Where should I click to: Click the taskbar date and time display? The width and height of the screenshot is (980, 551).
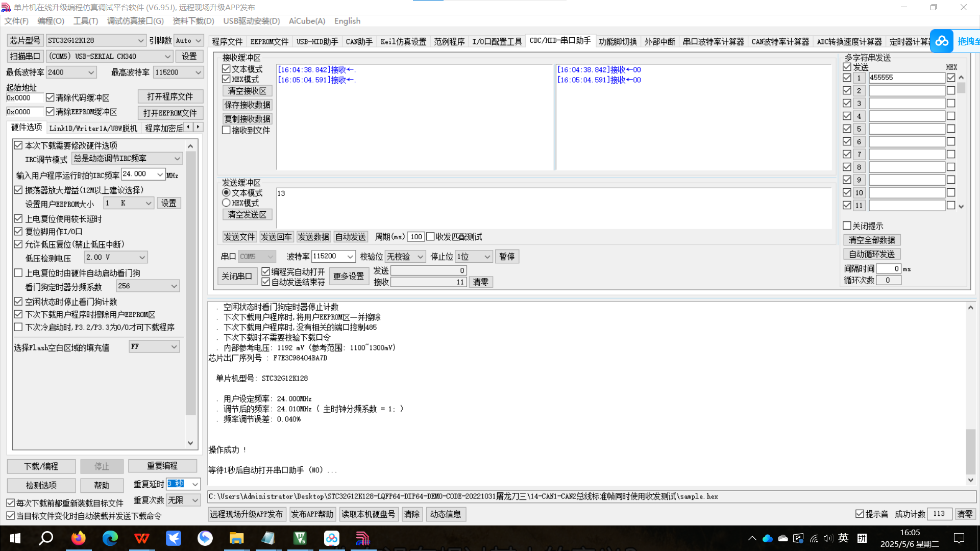click(x=910, y=538)
